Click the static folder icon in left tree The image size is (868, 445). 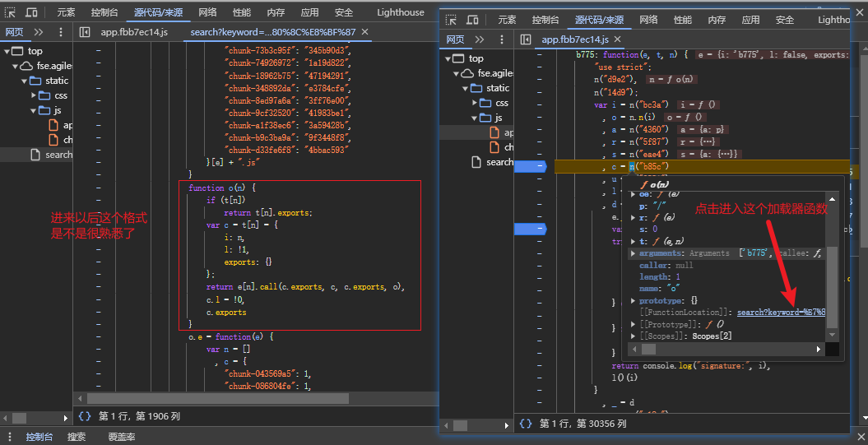click(x=35, y=81)
